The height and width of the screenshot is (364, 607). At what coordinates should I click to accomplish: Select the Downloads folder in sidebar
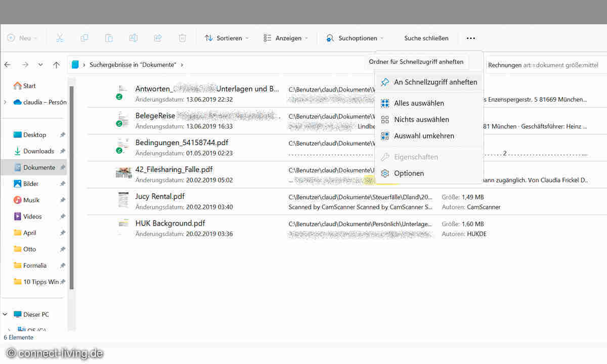click(x=38, y=151)
